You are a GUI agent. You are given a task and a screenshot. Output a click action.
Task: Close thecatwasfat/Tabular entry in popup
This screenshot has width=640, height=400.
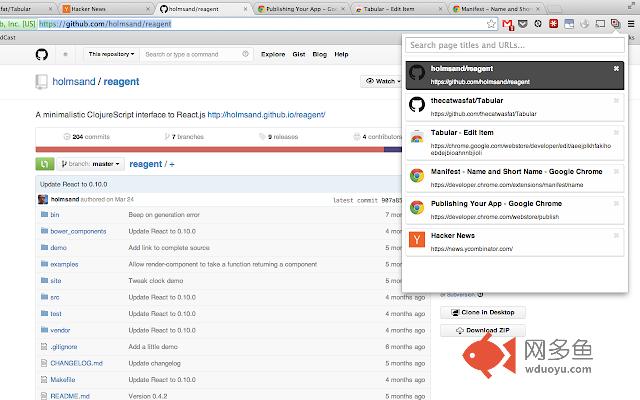click(x=616, y=100)
